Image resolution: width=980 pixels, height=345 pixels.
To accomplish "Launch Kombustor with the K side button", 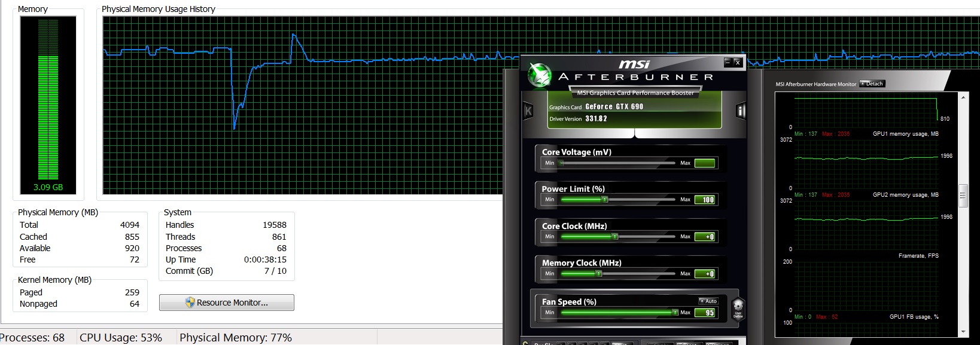I will (528, 111).
